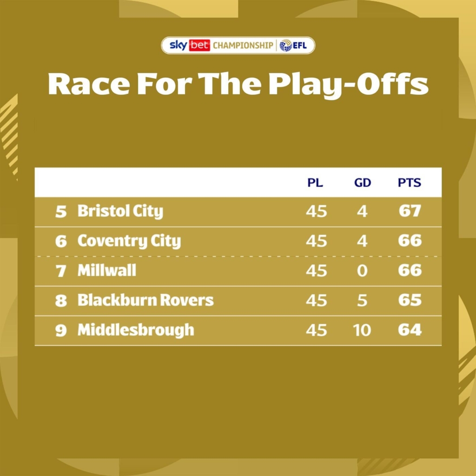
Task: Click Millwall's goal difference of 0
Action: pos(362,271)
